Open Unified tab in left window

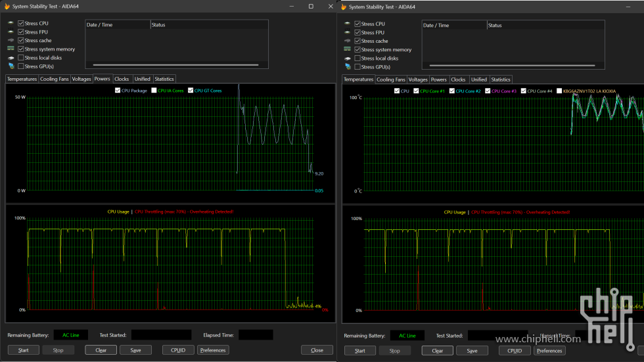tap(143, 79)
